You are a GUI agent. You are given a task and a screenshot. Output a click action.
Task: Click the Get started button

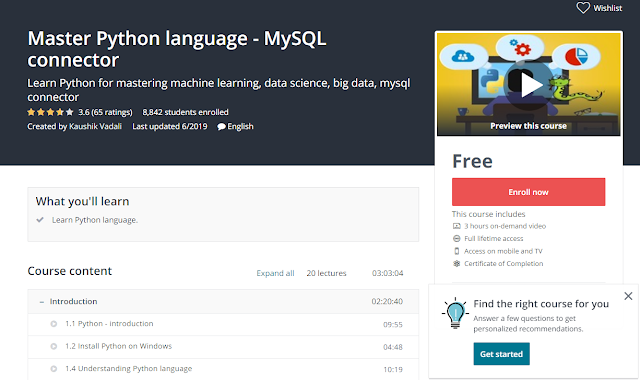(501, 354)
